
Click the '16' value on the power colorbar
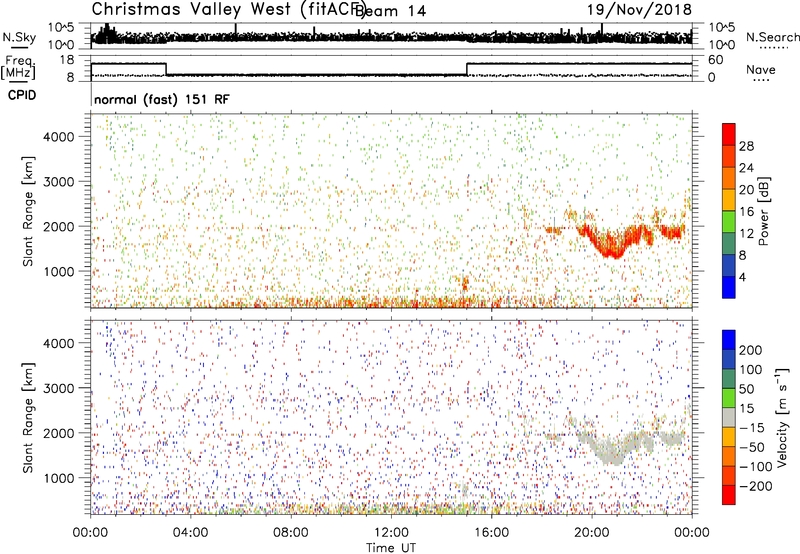point(746,212)
